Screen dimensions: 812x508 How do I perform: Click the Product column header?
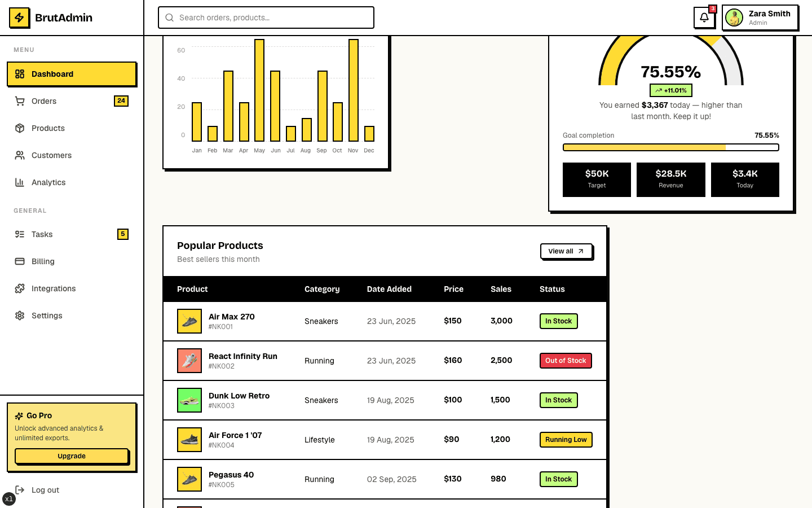(x=192, y=289)
